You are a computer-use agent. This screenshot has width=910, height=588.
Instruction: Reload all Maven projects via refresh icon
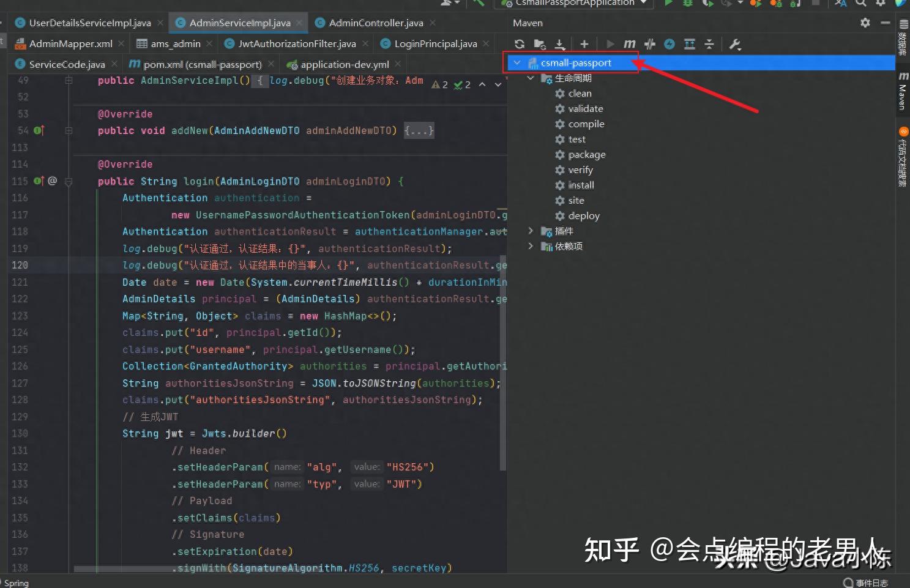pyautogui.click(x=519, y=43)
